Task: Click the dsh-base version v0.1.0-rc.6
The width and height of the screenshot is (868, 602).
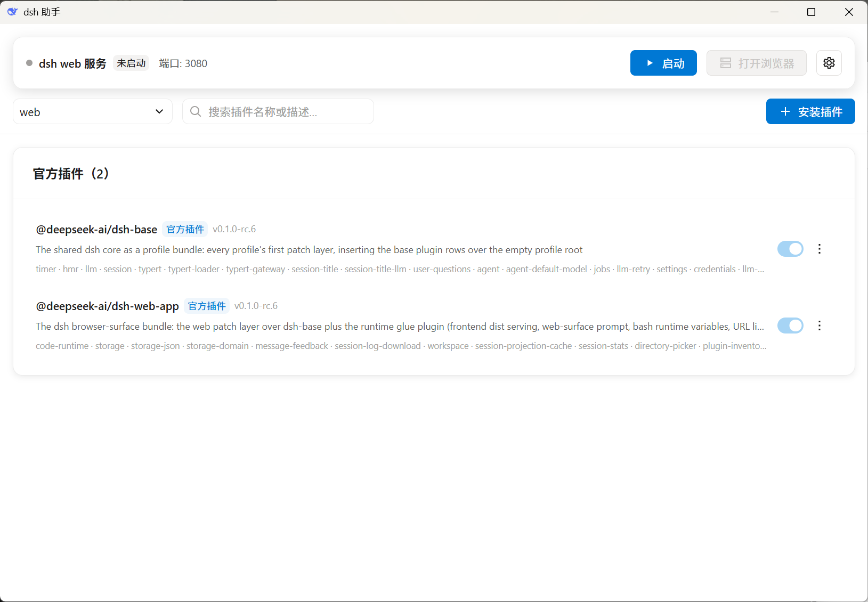Action: click(234, 229)
